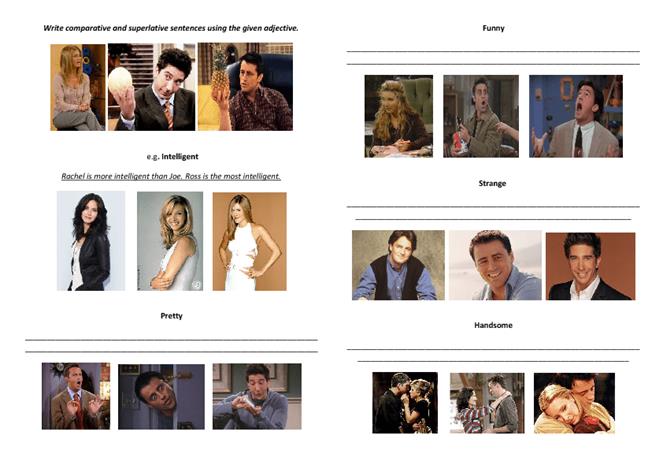The width and height of the screenshot is (663, 469).
Task: Click photo of man hugging blonde woman
Action: (x=574, y=403)
